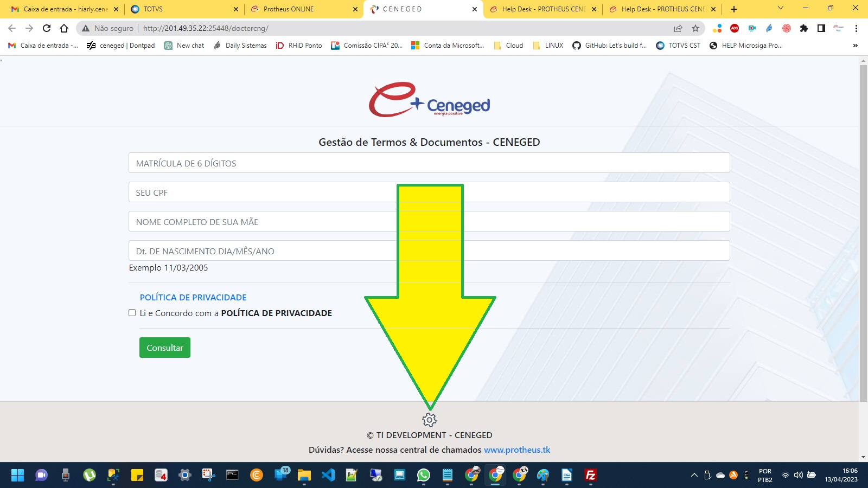Click the page vertical scrollbar
Screen dimensions: 868x488
pyautogui.click(x=863, y=233)
